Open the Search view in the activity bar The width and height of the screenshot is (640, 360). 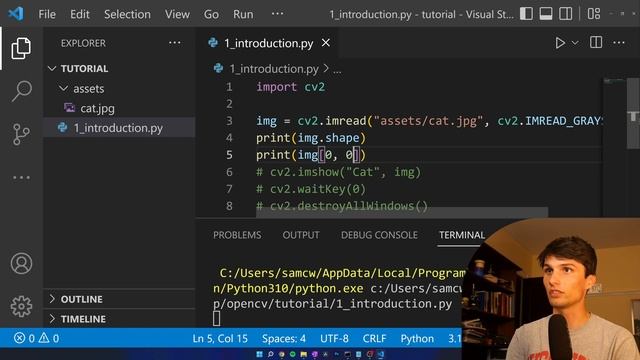click(21, 91)
